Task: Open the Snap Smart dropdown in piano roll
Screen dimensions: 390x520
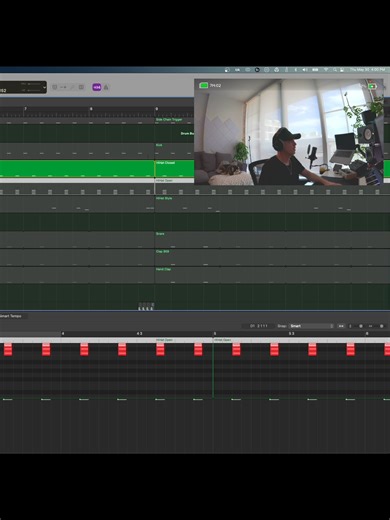Action: point(311,326)
